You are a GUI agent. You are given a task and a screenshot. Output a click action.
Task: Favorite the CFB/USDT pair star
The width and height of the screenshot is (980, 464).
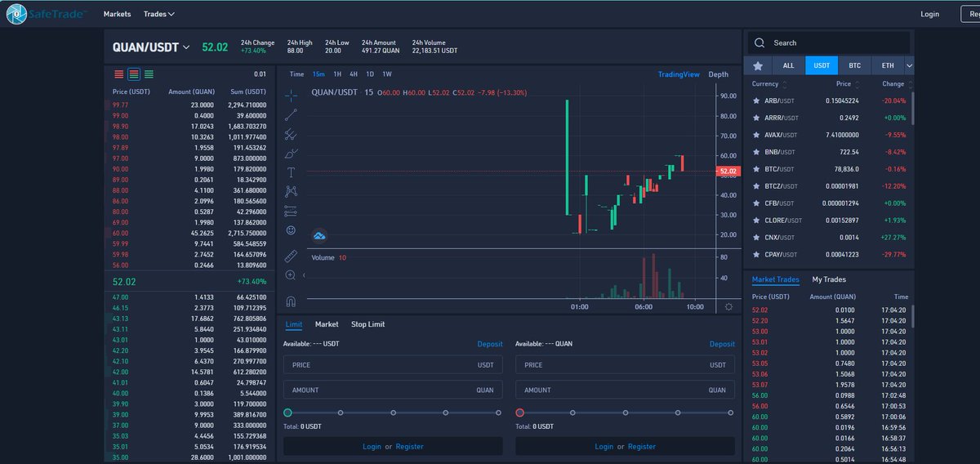click(756, 203)
